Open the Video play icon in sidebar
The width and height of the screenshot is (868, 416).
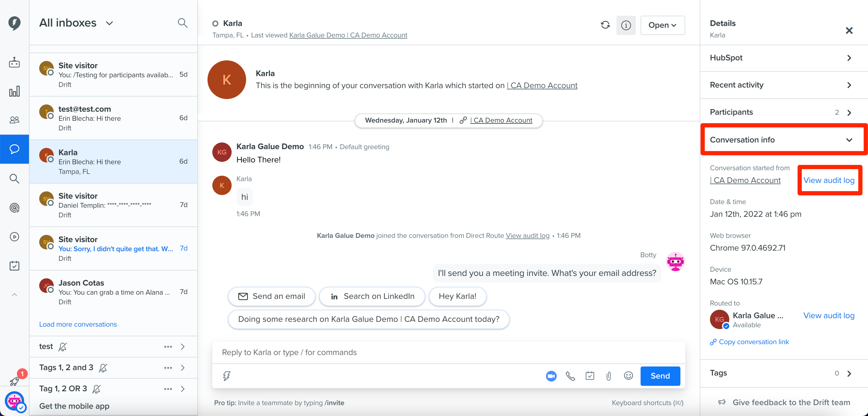(14, 236)
